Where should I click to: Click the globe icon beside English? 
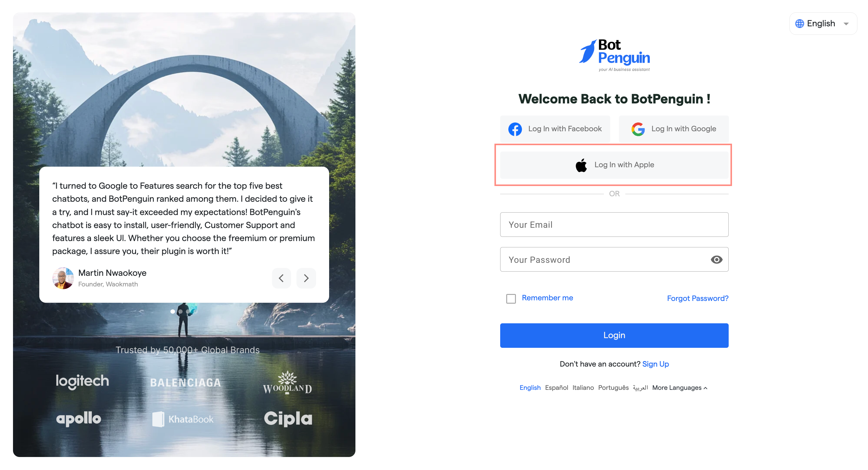799,24
